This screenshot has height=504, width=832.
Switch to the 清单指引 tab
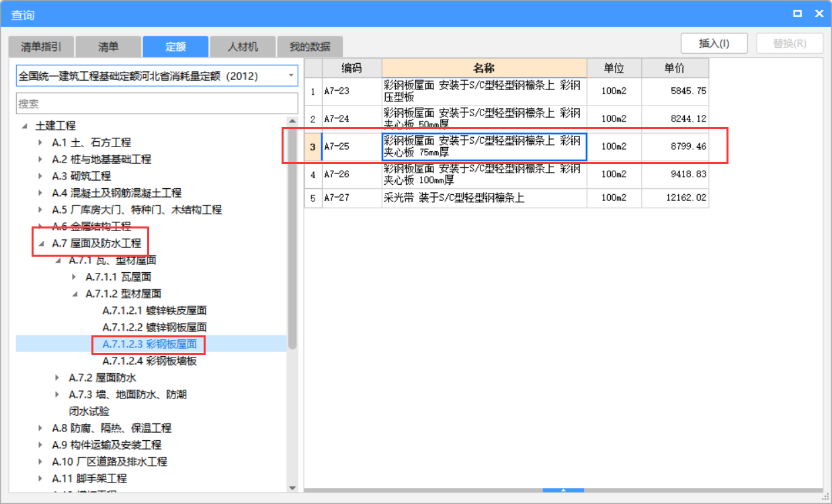coord(41,46)
